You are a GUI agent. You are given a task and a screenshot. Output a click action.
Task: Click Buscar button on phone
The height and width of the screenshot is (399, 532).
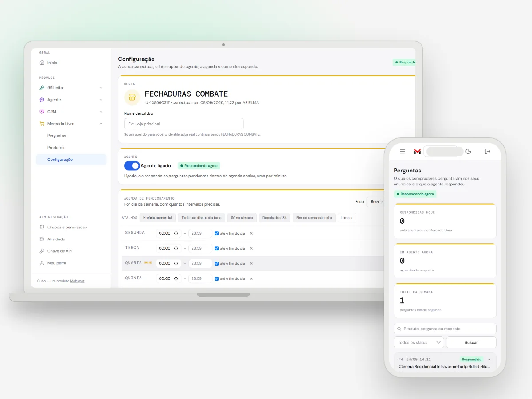471,342
